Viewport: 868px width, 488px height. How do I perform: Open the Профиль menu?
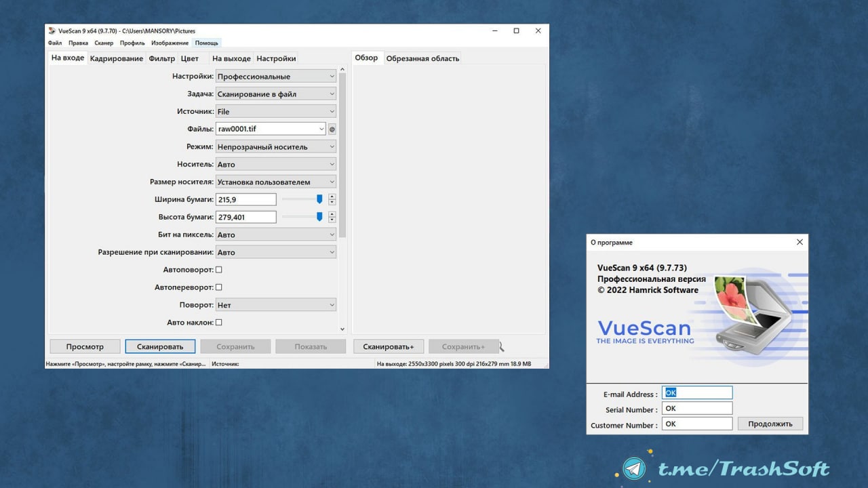[x=132, y=43]
